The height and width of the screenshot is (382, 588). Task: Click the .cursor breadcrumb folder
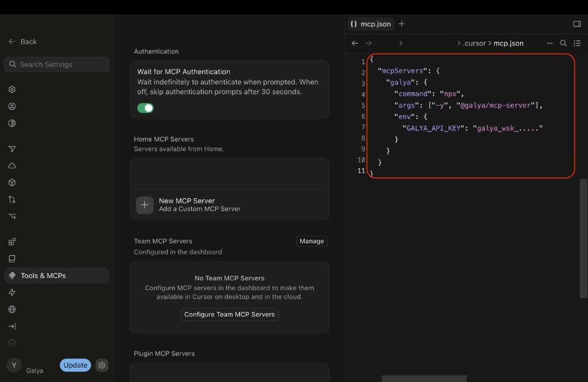[474, 43]
